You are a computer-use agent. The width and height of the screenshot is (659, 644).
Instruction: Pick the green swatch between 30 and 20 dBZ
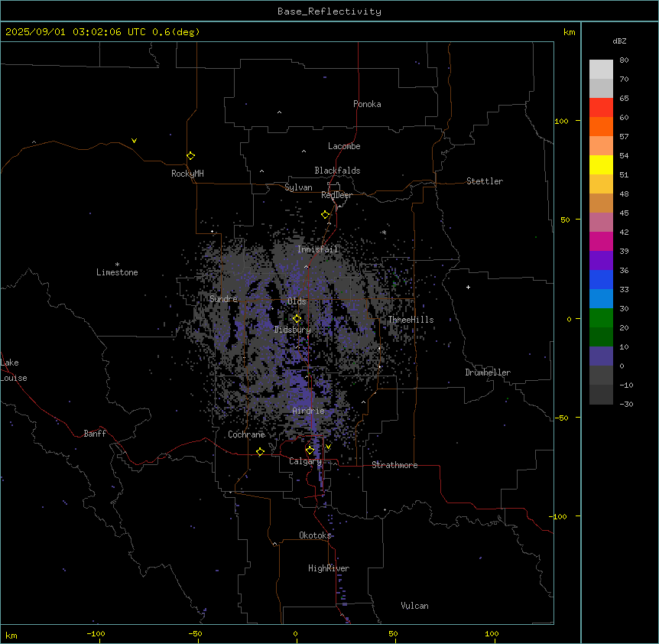pyautogui.click(x=601, y=318)
